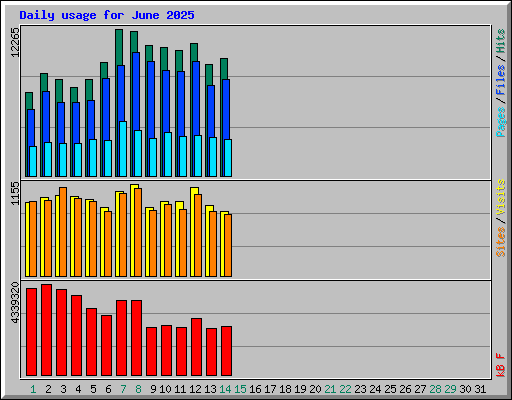This screenshot has width=512, height=400.
Task: Click the cyan Pages bar for day 1
Action: point(33,161)
